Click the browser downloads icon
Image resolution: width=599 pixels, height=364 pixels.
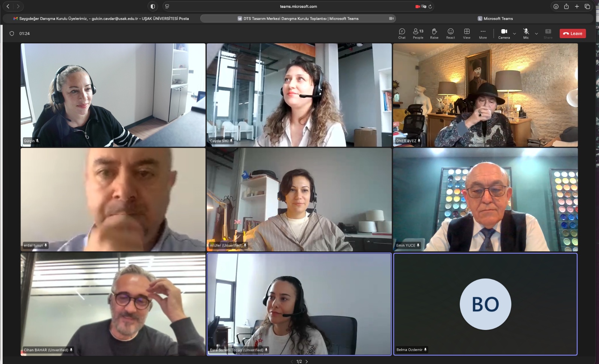(x=556, y=6)
